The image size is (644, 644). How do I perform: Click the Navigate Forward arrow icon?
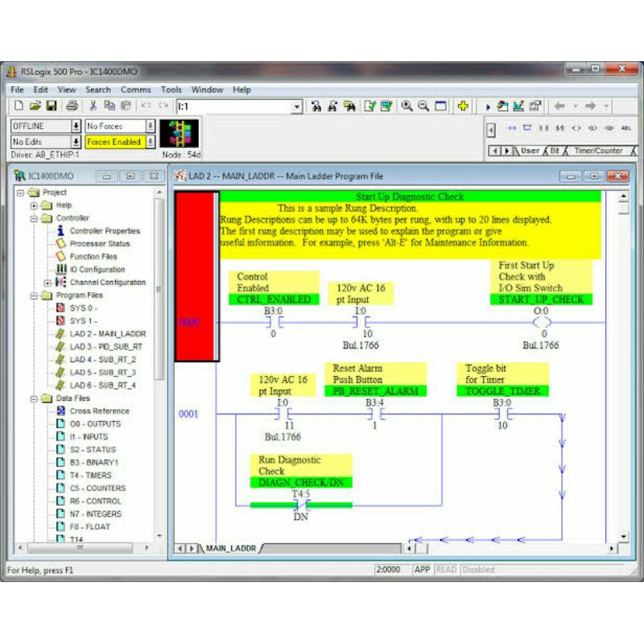pos(591,106)
